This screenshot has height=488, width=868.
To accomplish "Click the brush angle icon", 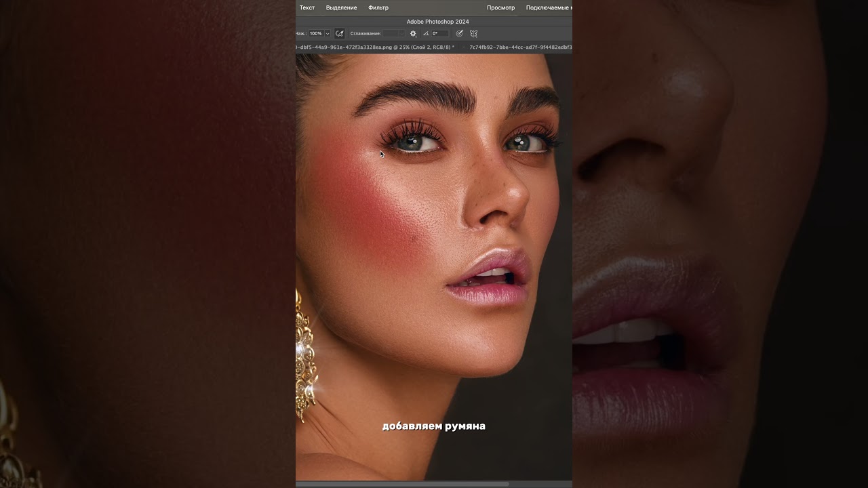I will 426,33.
